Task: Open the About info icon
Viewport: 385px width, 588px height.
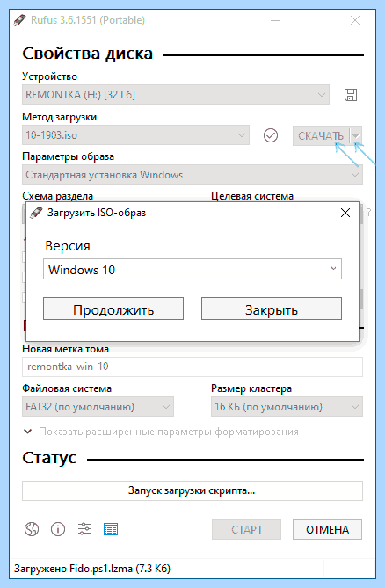Action: [58, 529]
